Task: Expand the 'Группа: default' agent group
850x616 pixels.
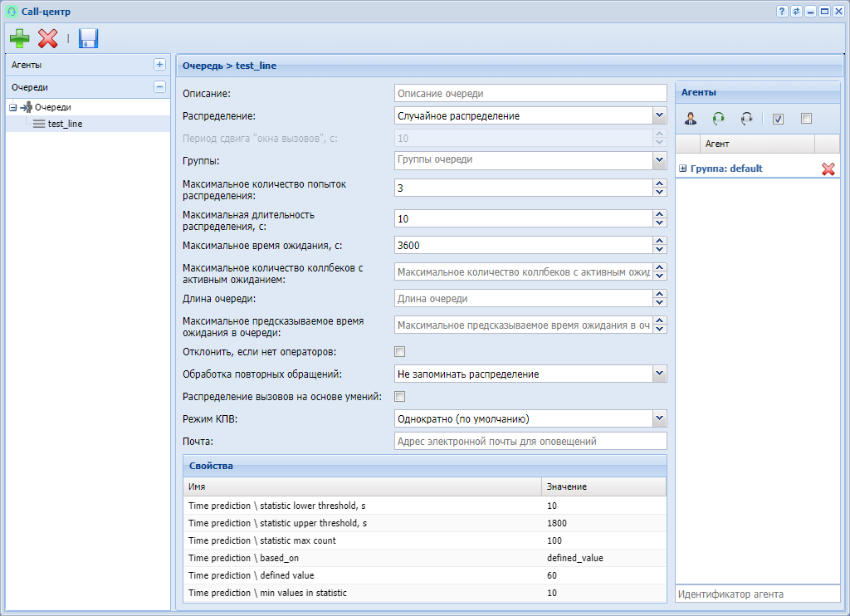Action: (683, 169)
